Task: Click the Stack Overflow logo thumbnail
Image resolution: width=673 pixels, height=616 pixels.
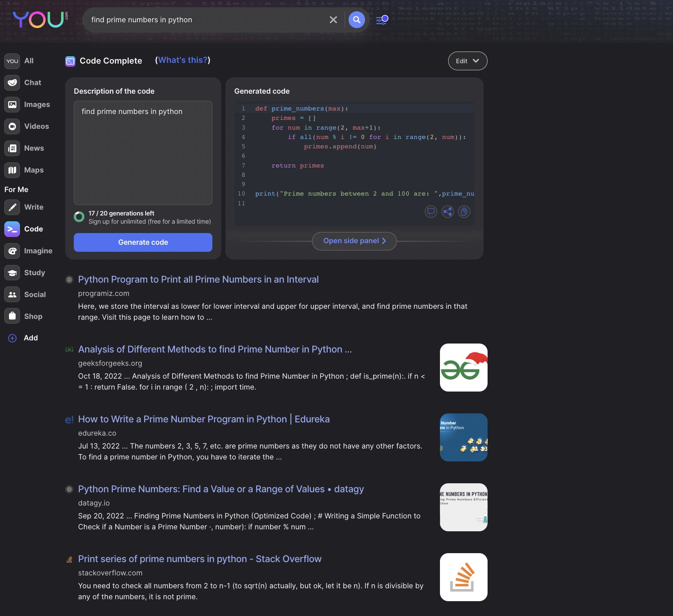Action: (x=463, y=577)
